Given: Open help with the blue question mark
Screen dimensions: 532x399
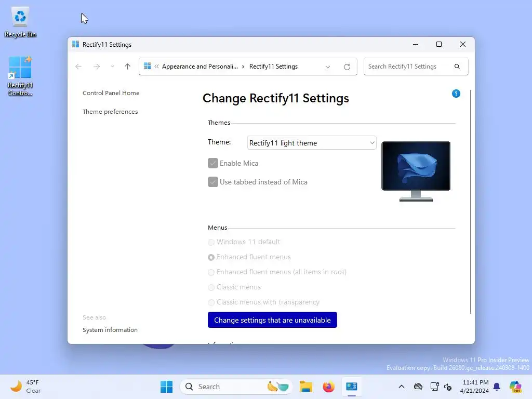Looking at the screenshot, I should (456, 94).
